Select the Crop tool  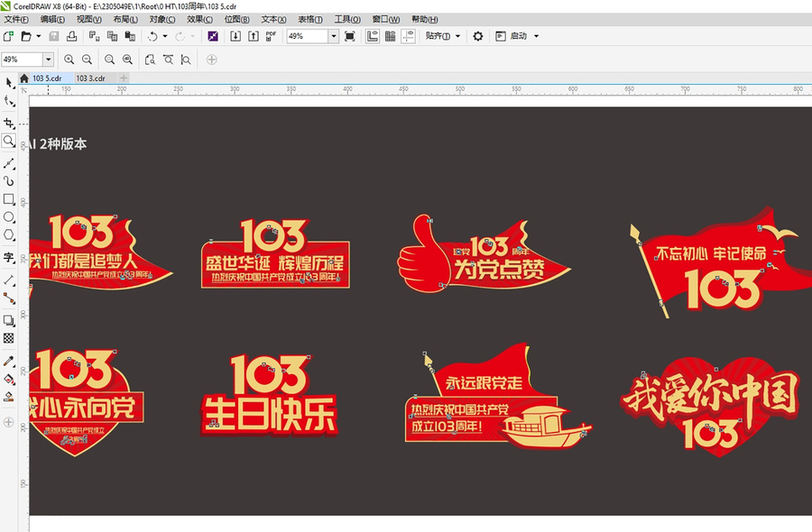click(9, 124)
